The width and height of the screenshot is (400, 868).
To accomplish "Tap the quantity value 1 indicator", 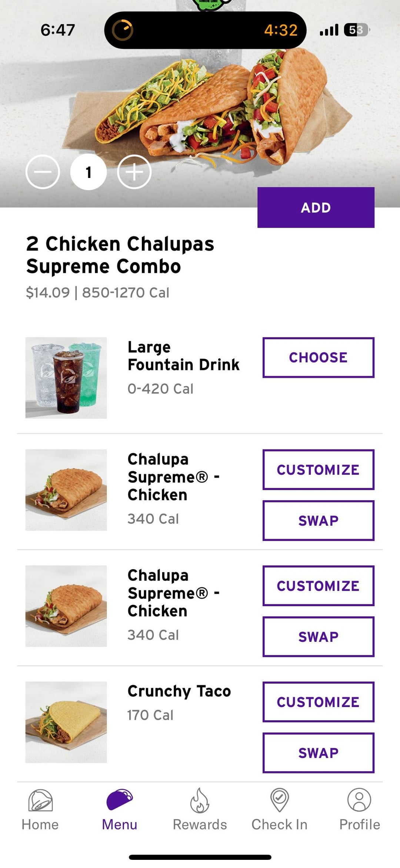I will pyautogui.click(x=89, y=172).
